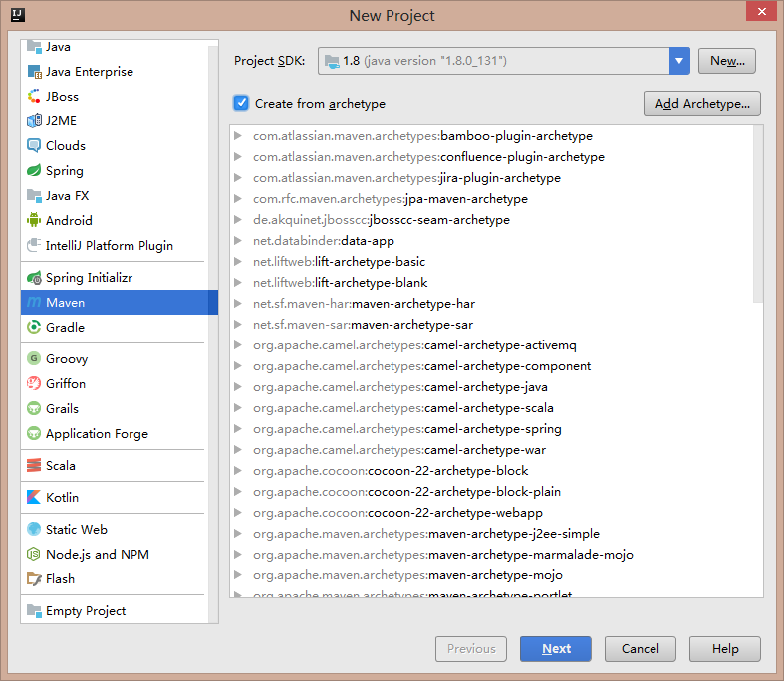Click the Application Forge icon

click(x=34, y=434)
